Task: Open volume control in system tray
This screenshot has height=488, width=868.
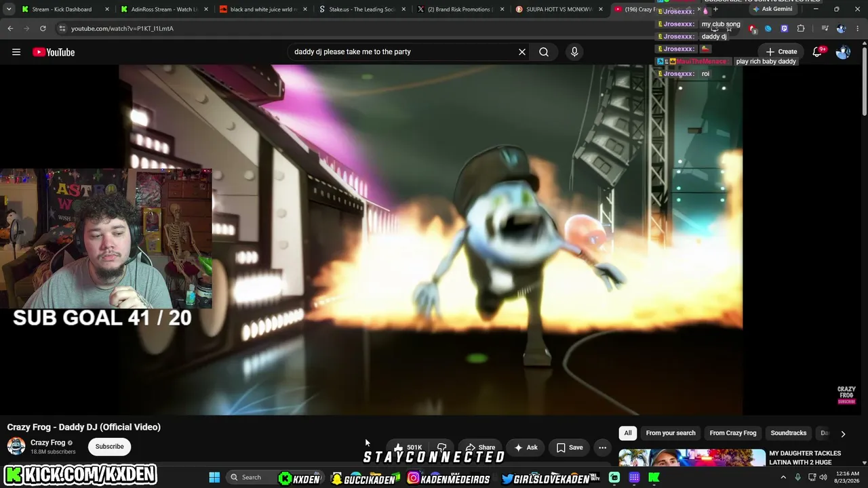Action: coord(823,477)
